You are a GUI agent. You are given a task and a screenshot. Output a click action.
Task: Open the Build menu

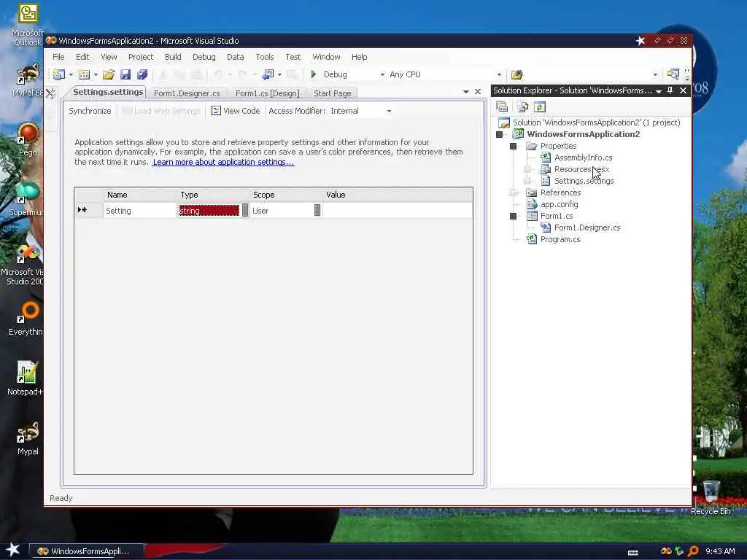[x=173, y=57]
